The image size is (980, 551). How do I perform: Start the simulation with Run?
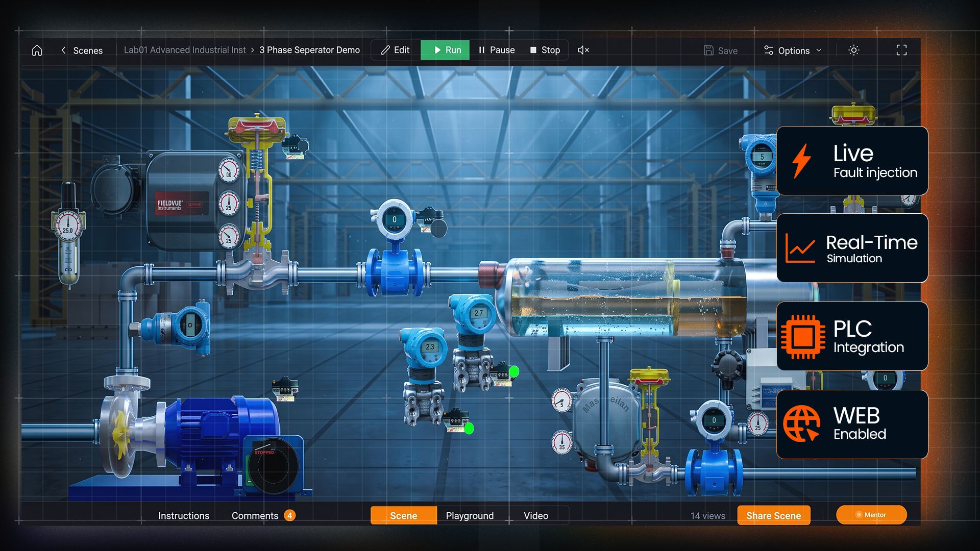[445, 50]
